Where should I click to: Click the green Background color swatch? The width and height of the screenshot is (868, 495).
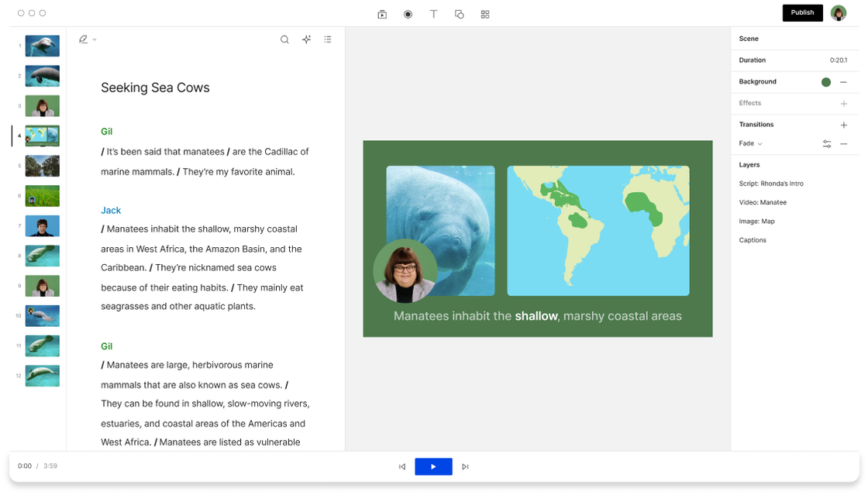click(826, 82)
